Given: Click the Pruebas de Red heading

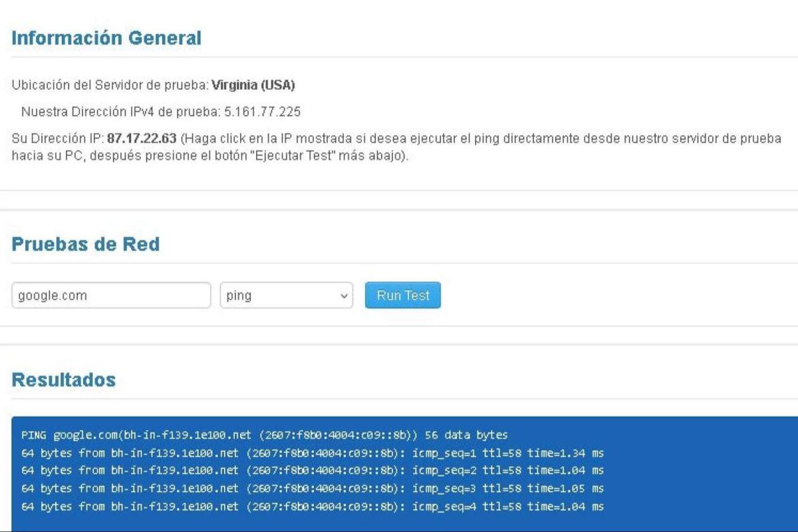Looking at the screenshot, I should coord(86,244).
